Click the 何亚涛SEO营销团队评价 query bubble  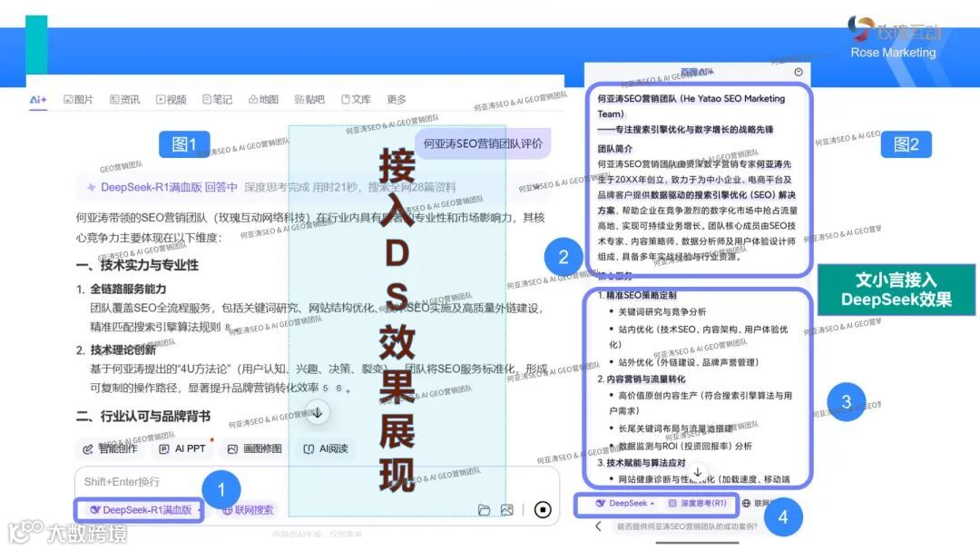[x=483, y=143]
